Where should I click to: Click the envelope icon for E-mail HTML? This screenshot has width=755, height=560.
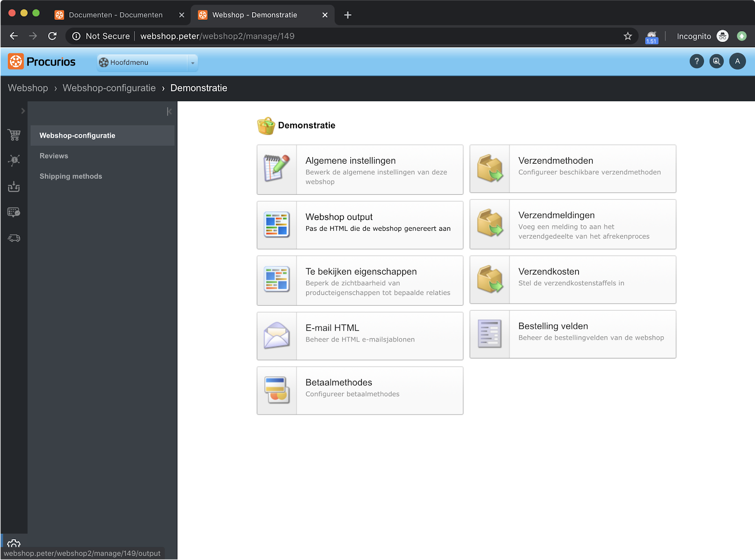point(277,335)
